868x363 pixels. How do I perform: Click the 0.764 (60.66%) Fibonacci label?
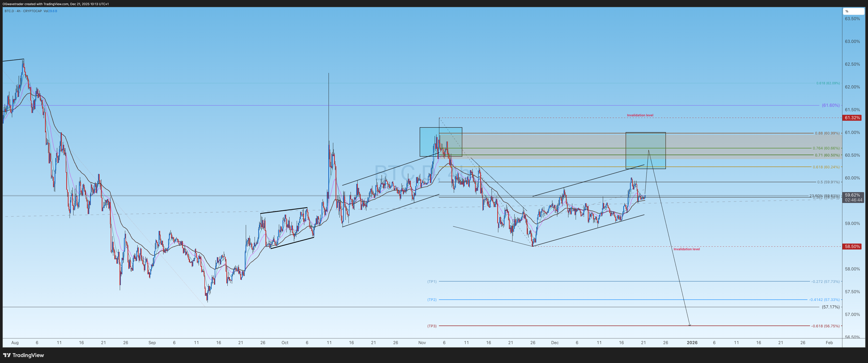coord(826,148)
